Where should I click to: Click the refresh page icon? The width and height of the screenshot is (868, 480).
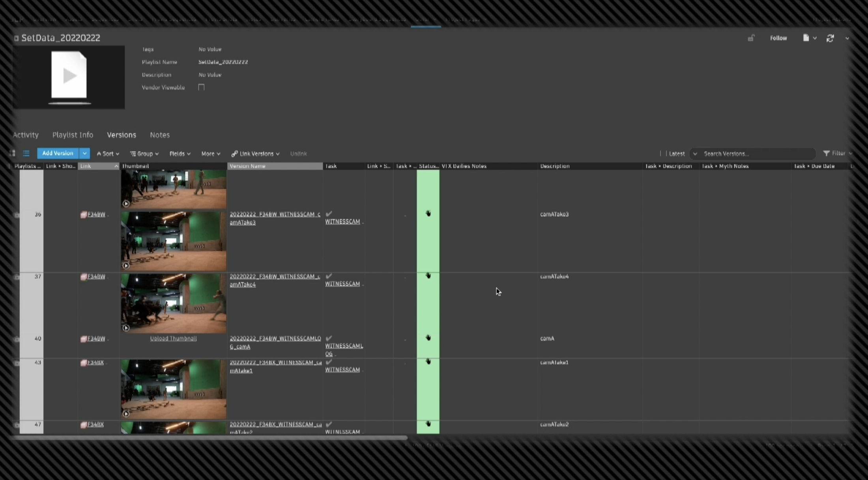coord(830,38)
